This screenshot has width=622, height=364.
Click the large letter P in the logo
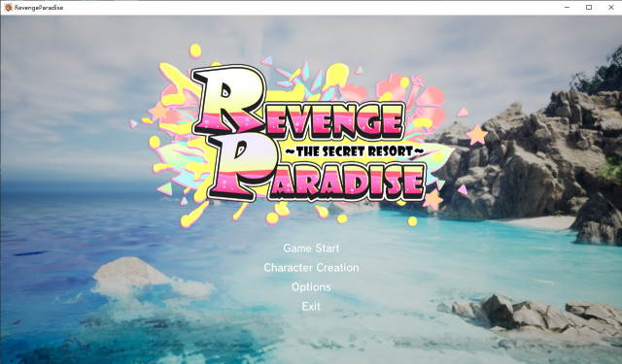tap(241, 166)
